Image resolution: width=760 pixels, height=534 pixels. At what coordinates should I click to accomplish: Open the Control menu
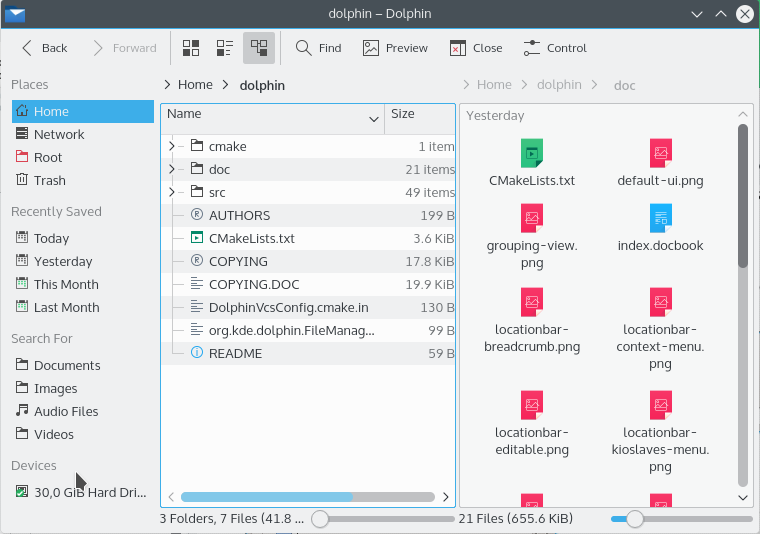555,48
